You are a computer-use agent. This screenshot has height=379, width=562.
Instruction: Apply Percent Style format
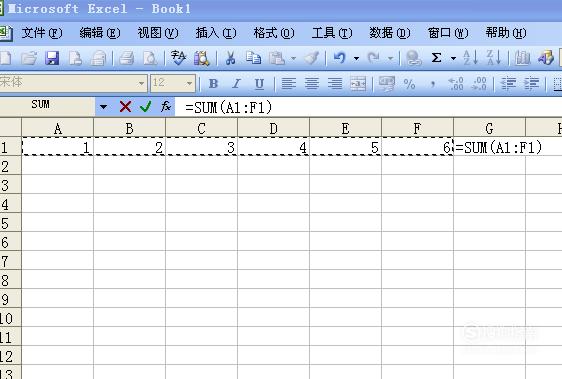(409, 84)
